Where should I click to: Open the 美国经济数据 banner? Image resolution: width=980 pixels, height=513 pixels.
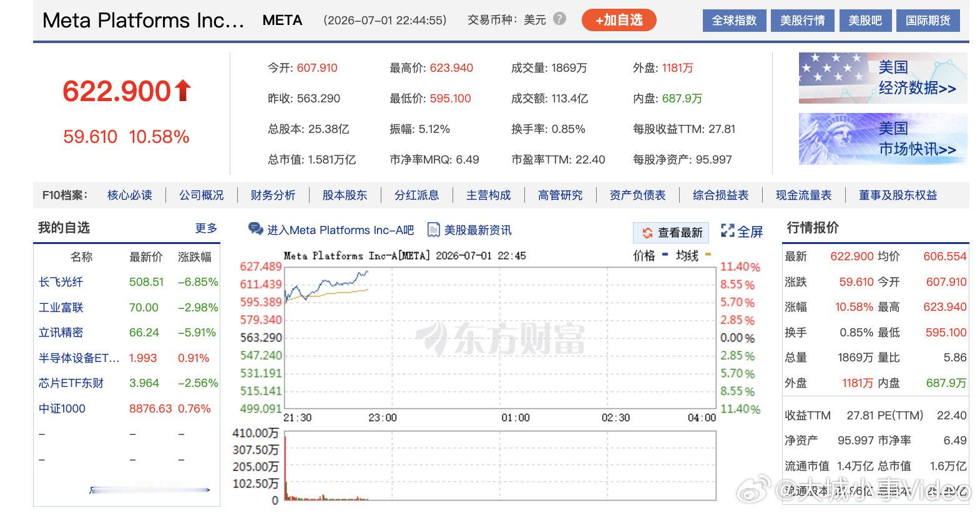click(x=883, y=78)
